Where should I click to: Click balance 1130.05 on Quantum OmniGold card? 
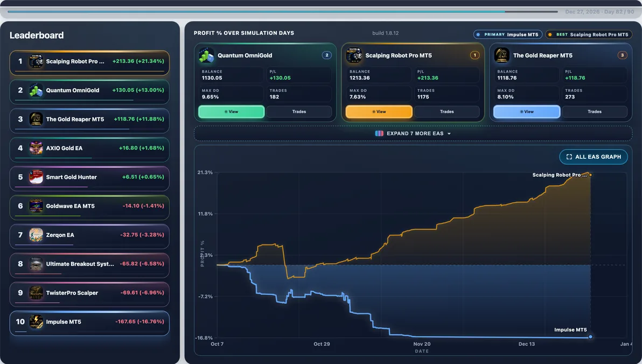212,78
